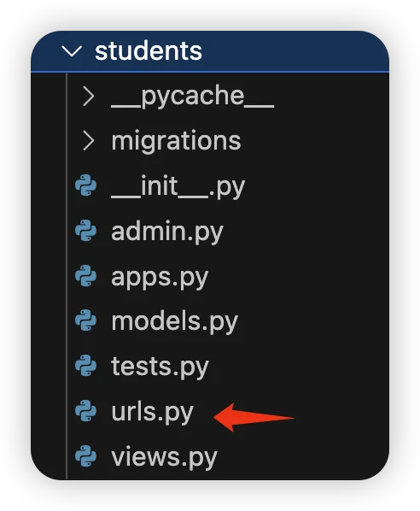Image resolution: width=420 pixels, height=511 pixels.
Task: Open the tests.py file
Action: pyautogui.click(x=160, y=367)
